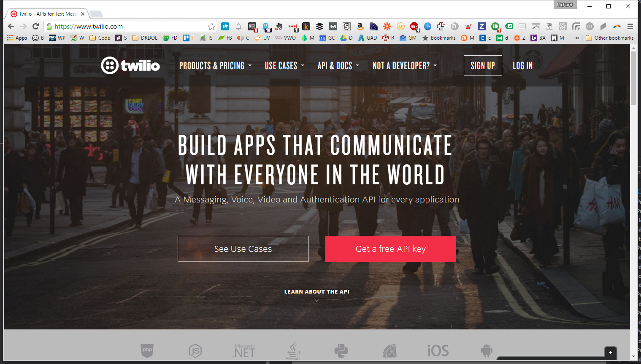
Task: Open the LastPass red-dots extension
Action: (293, 27)
